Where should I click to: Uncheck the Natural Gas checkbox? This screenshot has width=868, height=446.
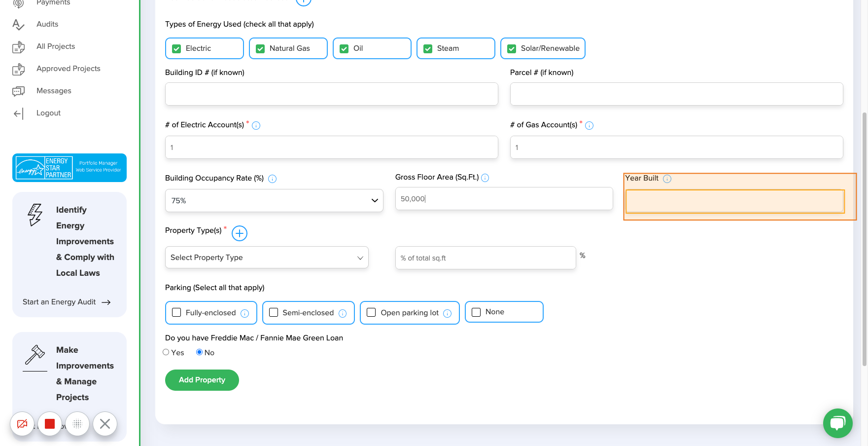pos(260,49)
